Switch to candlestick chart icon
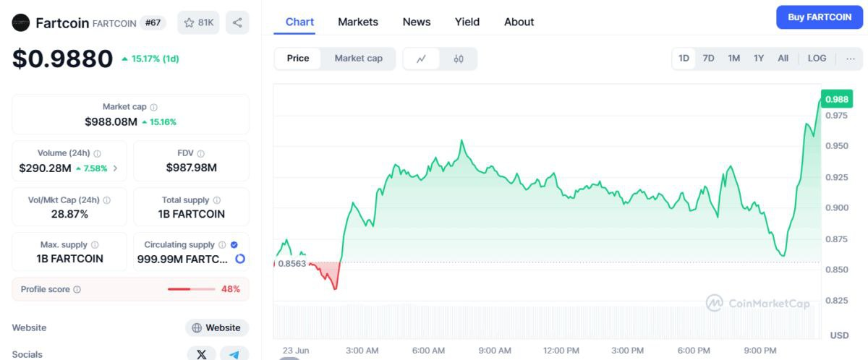 pyautogui.click(x=459, y=59)
